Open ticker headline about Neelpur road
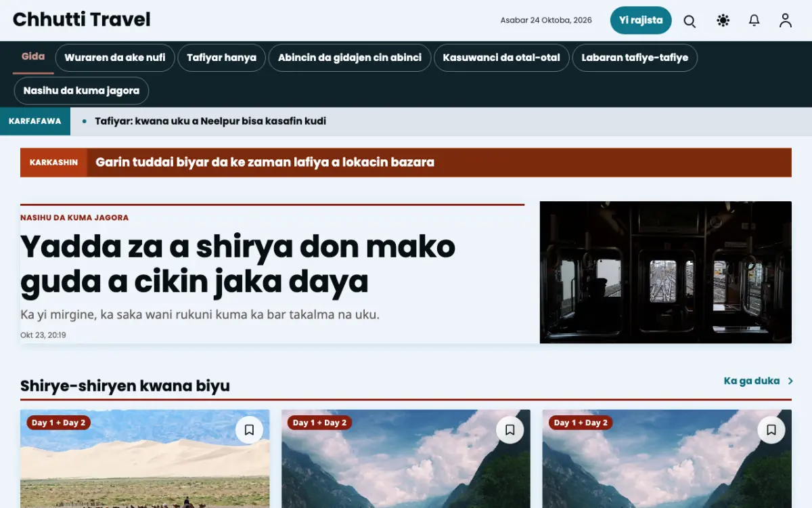812x508 pixels. click(x=210, y=121)
